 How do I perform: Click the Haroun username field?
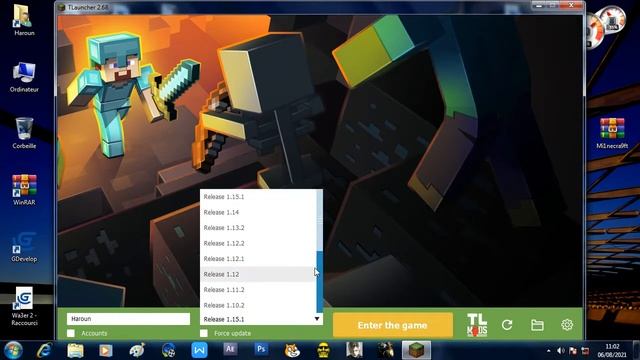128,319
